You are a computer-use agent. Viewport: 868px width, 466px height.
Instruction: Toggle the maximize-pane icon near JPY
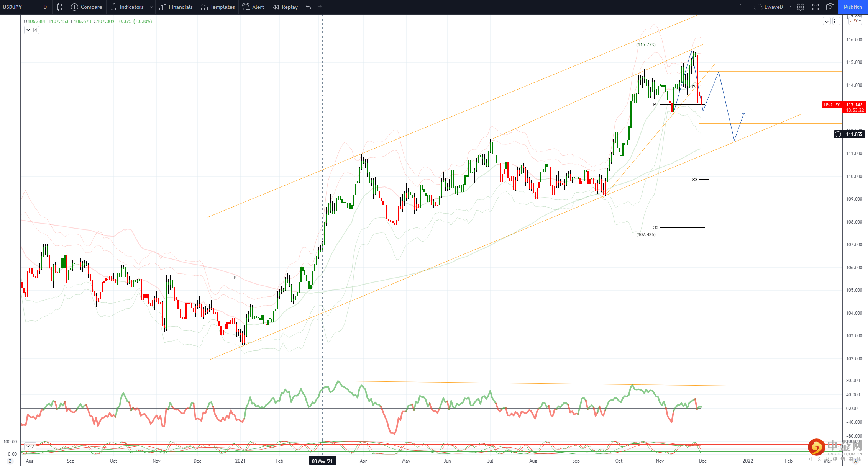click(837, 21)
